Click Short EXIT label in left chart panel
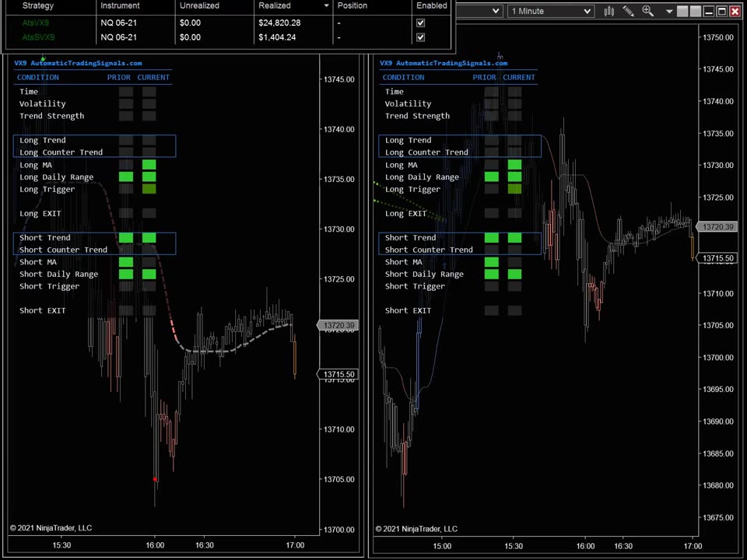The height and width of the screenshot is (560, 747). (42, 310)
